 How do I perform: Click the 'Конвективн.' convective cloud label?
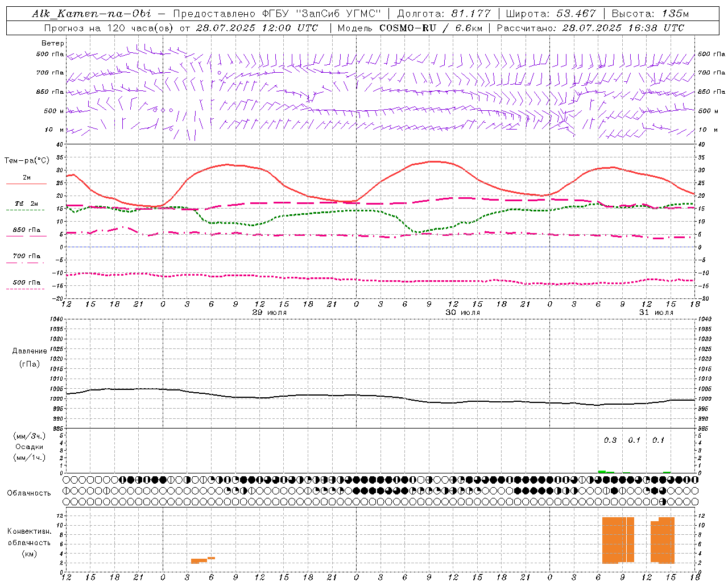(29, 531)
